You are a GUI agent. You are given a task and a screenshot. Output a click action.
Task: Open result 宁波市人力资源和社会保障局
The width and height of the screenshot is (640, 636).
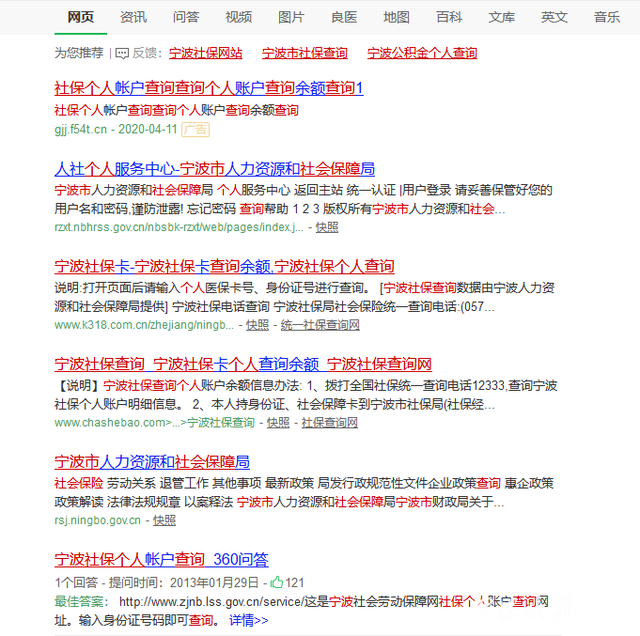point(152,462)
